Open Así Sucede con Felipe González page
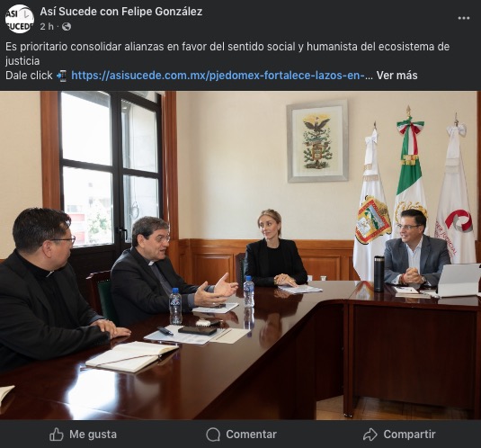The image size is (481, 448). (121, 12)
